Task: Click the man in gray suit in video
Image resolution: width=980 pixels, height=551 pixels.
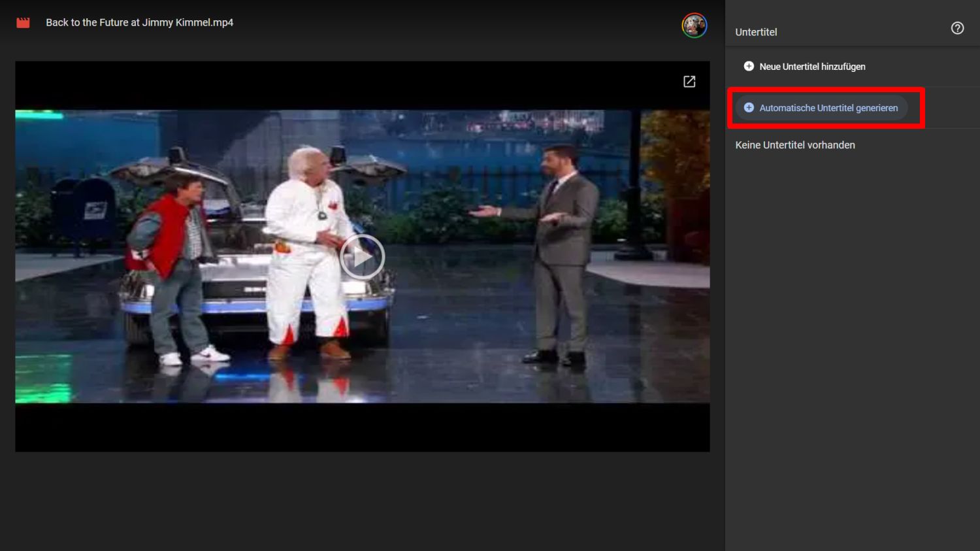Action: 562,248
